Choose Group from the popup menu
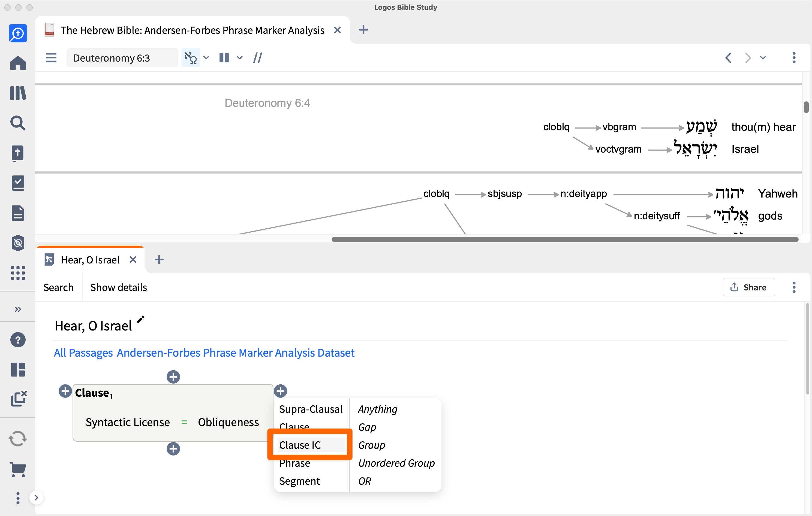Viewport: 812px width, 516px height. tap(372, 445)
